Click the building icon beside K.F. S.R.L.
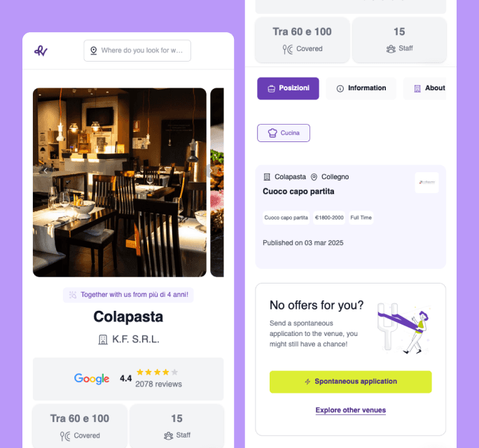The height and width of the screenshot is (448, 479). click(103, 339)
